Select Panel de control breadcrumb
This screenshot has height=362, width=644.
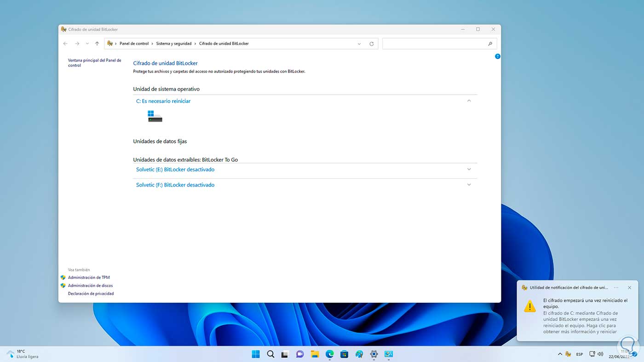pyautogui.click(x=134, y=44)
